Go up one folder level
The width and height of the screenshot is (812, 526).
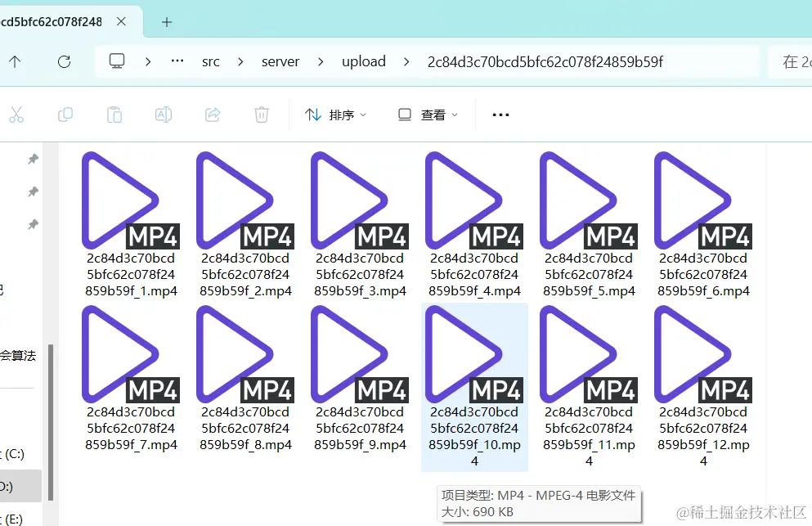(x=15, y=62)
